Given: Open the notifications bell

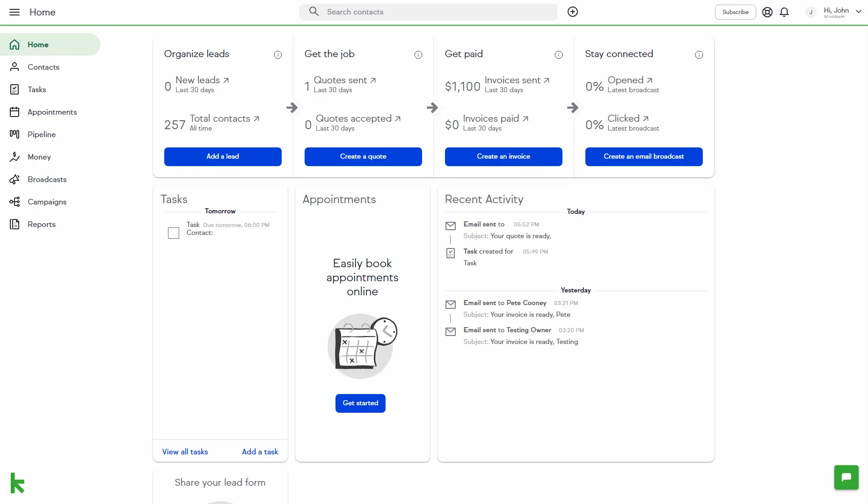Looking at the screenshot, I should click(x=784, y=12).
